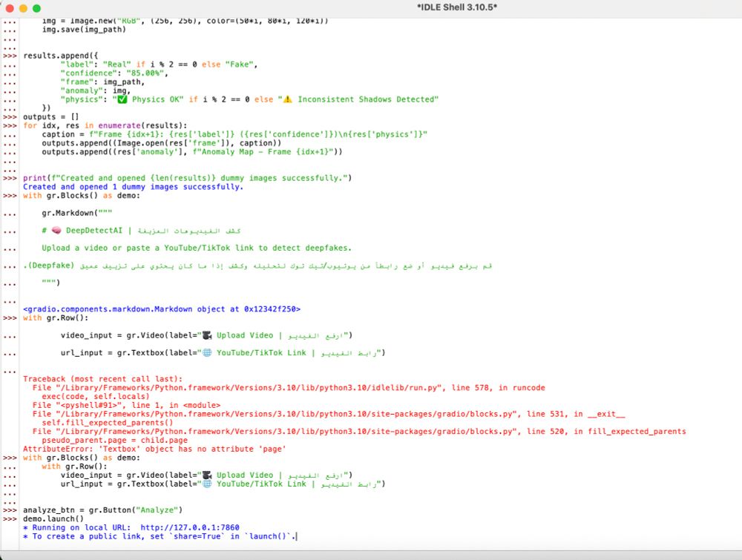Click the 'img.save(img_path)' line

[84, 30]
